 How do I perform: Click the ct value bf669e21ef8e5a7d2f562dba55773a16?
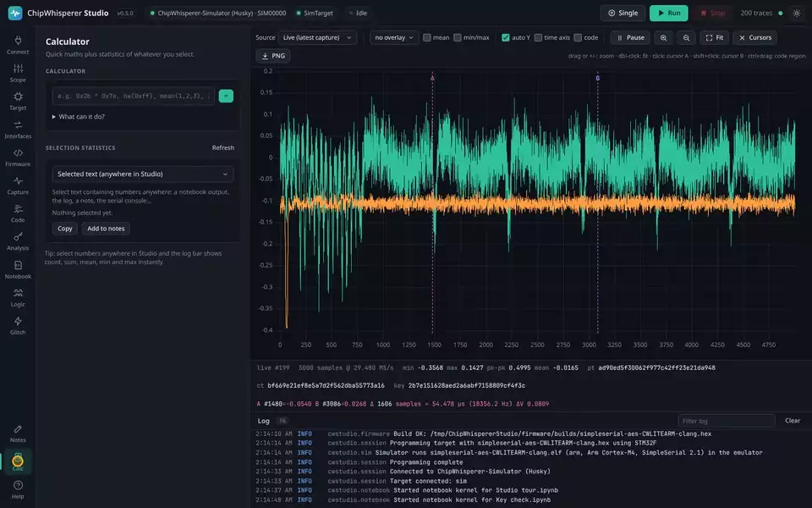[326, 386]
